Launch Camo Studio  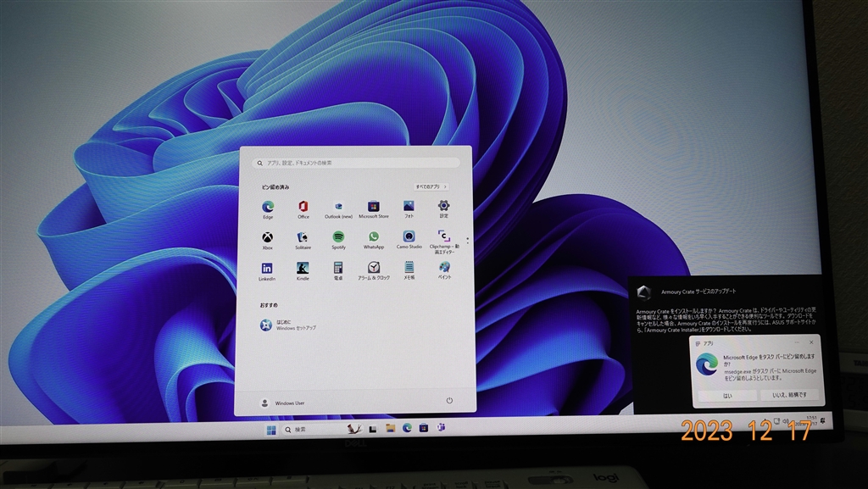click(409, 240)
